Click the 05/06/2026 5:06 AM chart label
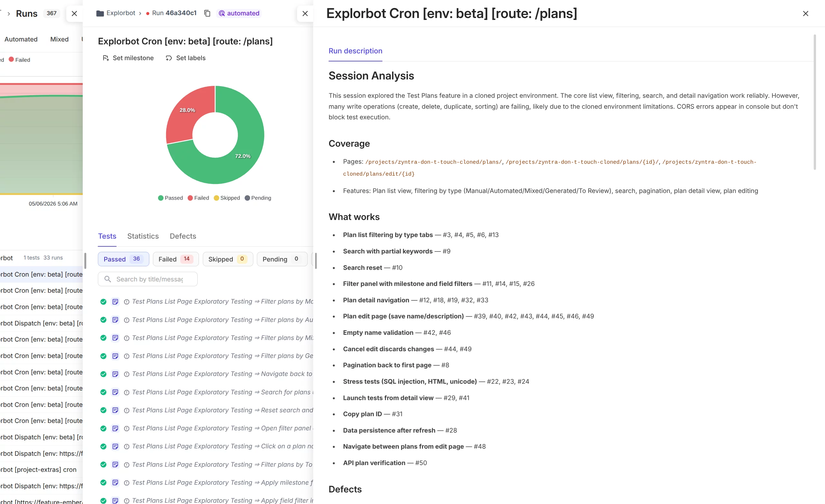Image resolution: width=825 pixels, height=504 pixels. pos(53,204)
